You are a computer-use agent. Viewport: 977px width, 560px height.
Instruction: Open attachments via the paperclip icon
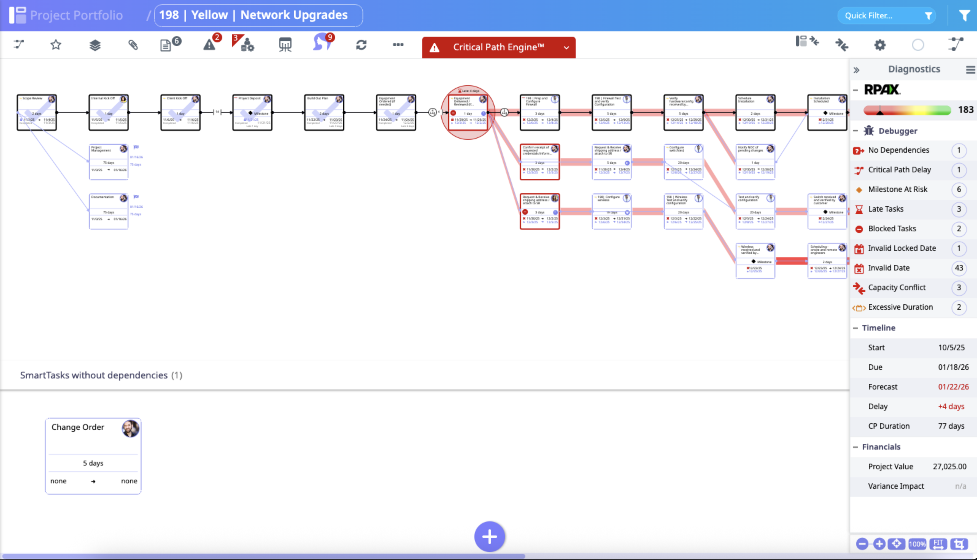tap(132, 44)
